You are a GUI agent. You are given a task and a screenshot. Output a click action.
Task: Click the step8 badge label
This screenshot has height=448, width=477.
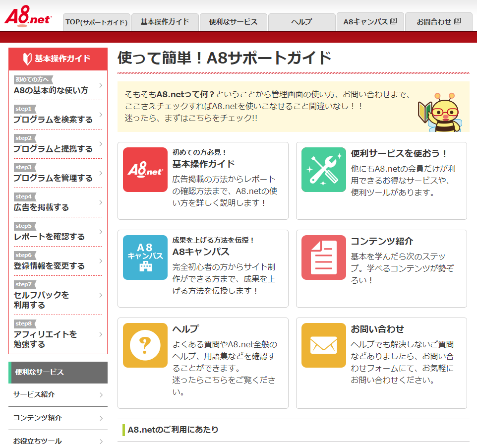[25, 323]
